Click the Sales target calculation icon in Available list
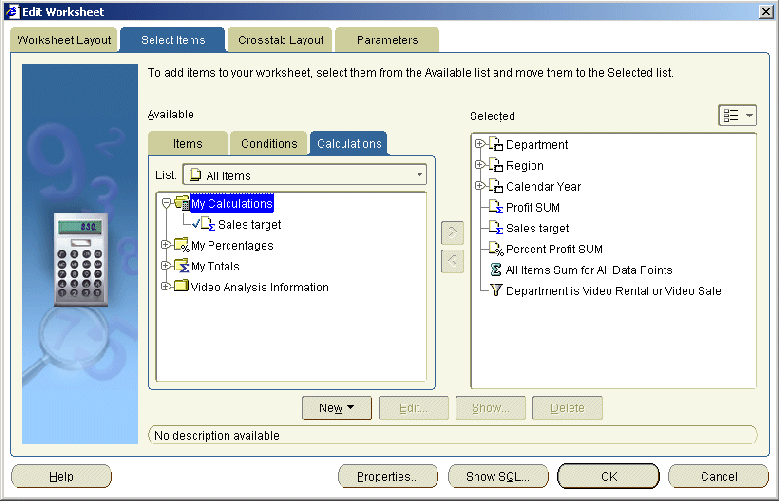This screenshot has height=501, width=779. click(208, 224)
